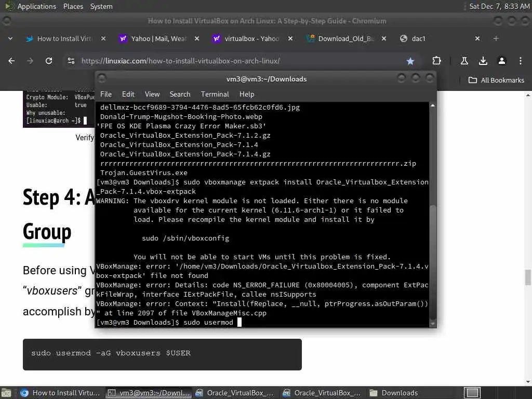Open new browser tab
The width and height of the screenshot is (532, 399).
496,38
